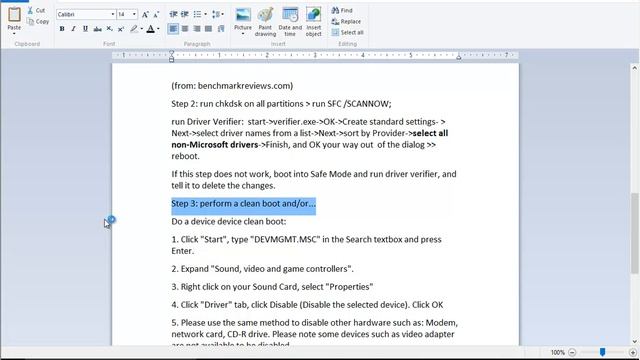Increase the paragraph indent
Screen dimensions: 640x360
point(185,15)
